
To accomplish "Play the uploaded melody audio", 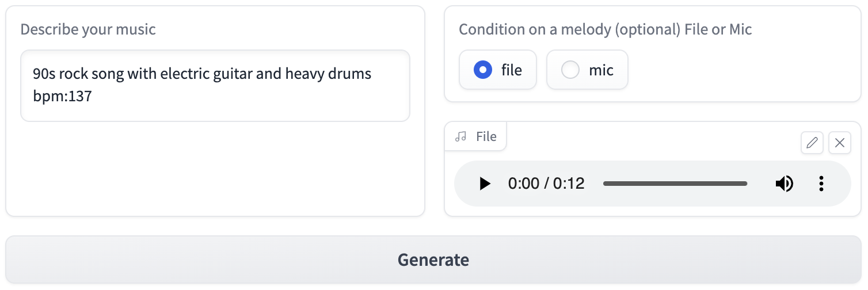I will pos(485,184).
